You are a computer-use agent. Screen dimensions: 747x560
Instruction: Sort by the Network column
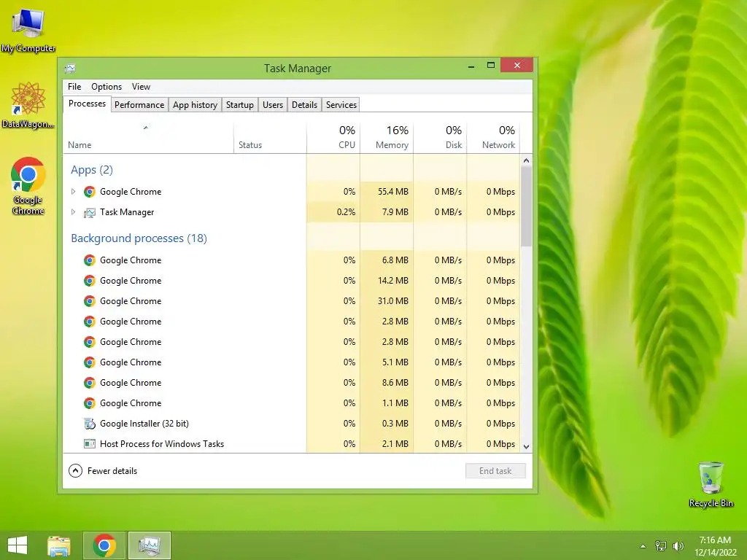tap(493, 138)
